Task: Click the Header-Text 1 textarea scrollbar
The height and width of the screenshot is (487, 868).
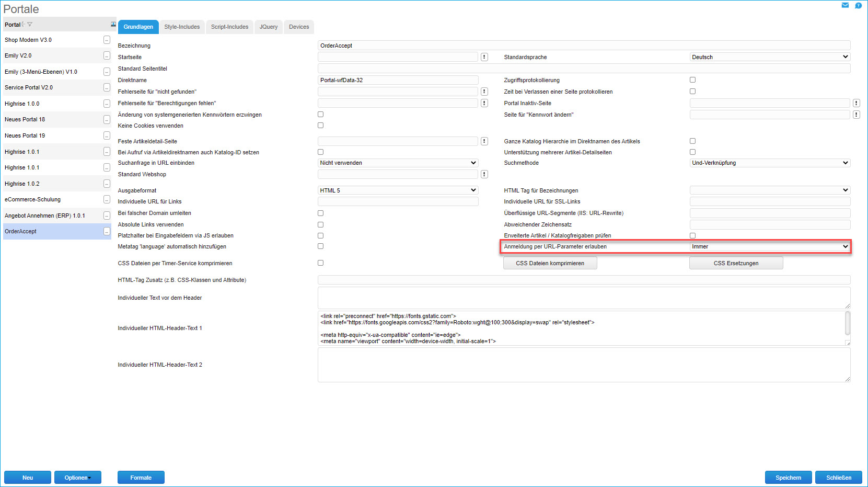Action: pos(847,323)
